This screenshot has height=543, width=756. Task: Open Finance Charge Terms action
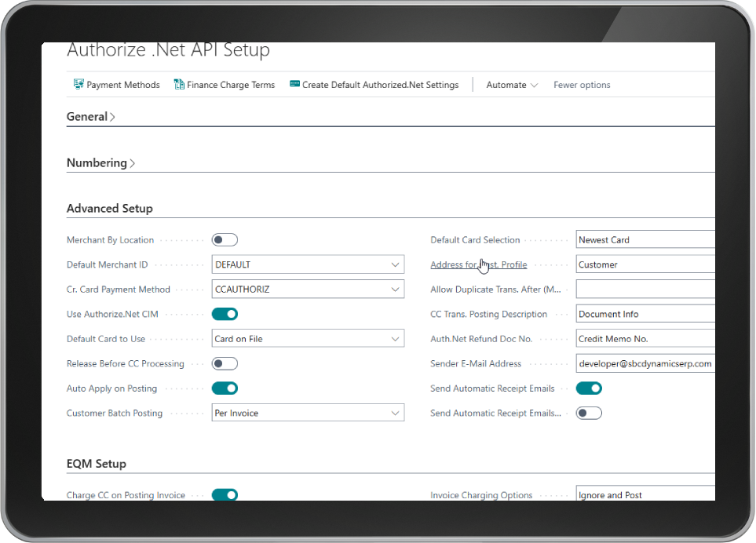tap(225, 85)
